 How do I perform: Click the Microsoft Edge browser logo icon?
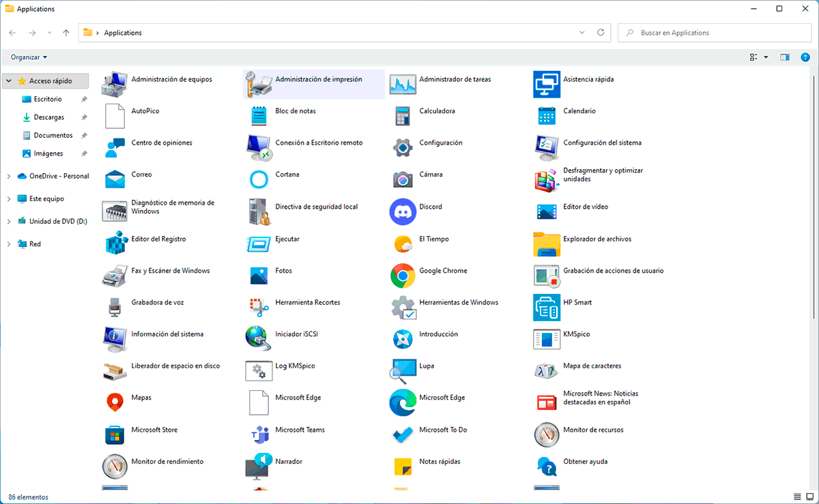pos(403,403)
